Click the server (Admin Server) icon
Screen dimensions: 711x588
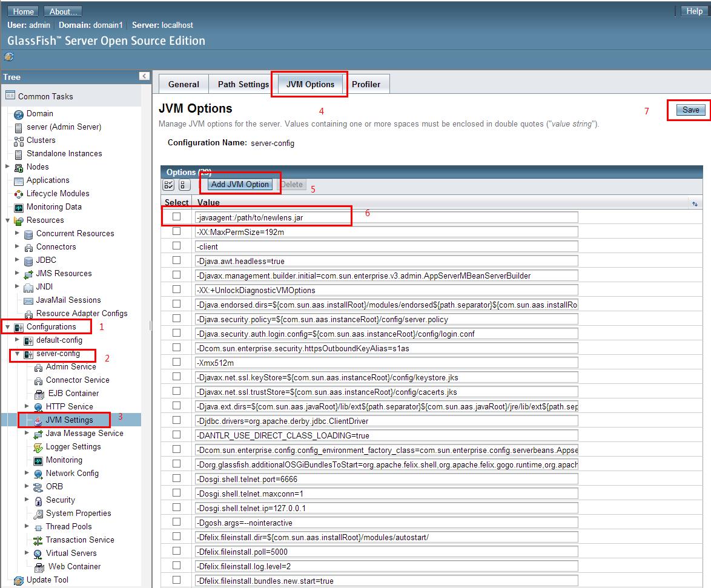(19, 127)
